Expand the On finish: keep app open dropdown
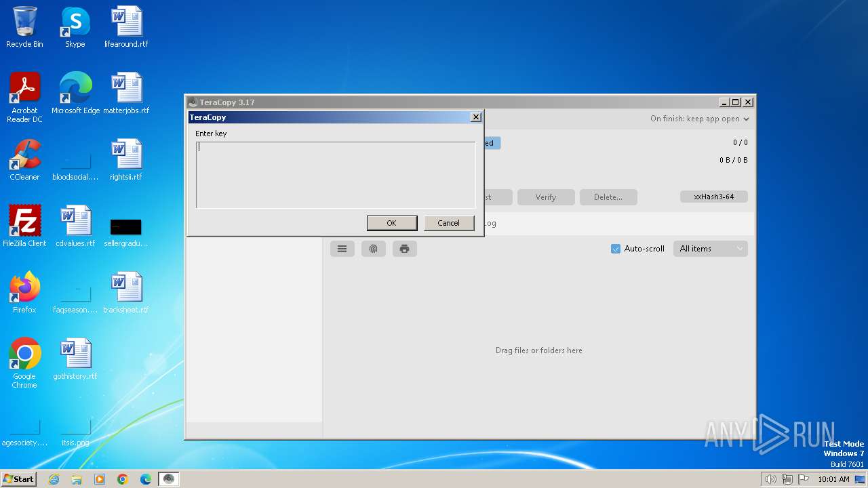Screen dimensions: 868x488 tap(699, 119)
